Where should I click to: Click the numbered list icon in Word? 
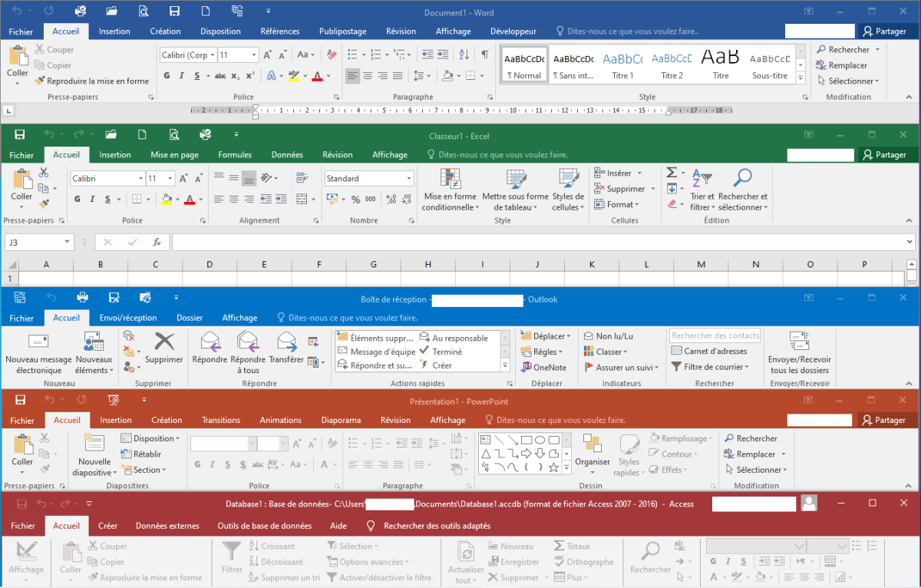click(376, 55)
